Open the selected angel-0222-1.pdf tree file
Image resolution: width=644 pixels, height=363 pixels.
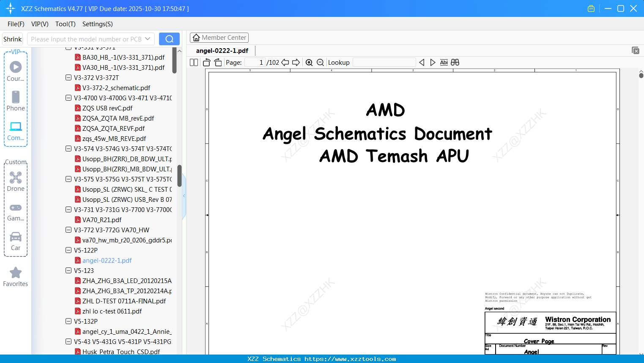tap(107, 260)
